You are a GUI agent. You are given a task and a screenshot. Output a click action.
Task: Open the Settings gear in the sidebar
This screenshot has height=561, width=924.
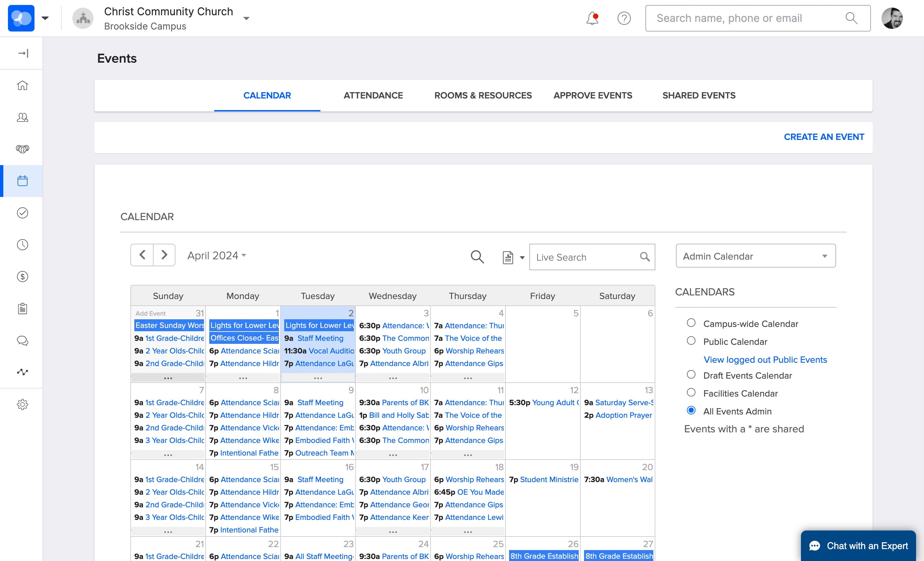coord(23,404)
